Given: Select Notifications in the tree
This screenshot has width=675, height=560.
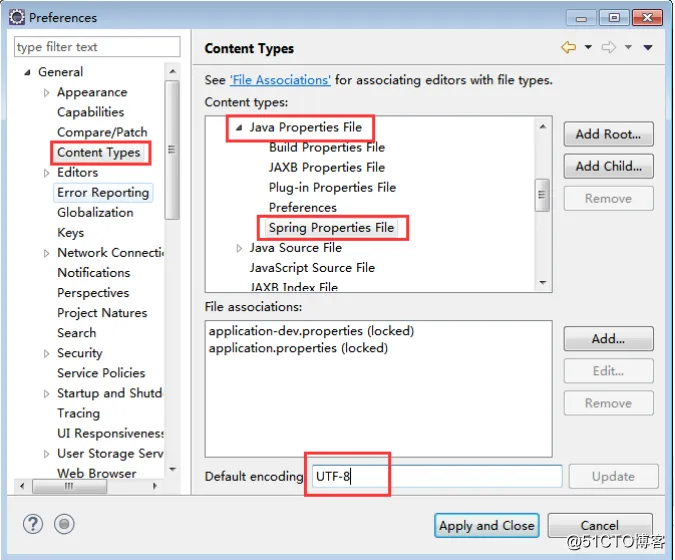Looking at the screenshot, I should tap(93, 273).
